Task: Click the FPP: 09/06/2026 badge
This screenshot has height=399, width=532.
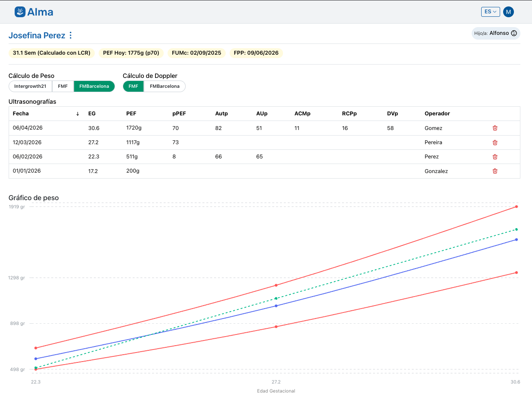Action: [x=256, y=53]
